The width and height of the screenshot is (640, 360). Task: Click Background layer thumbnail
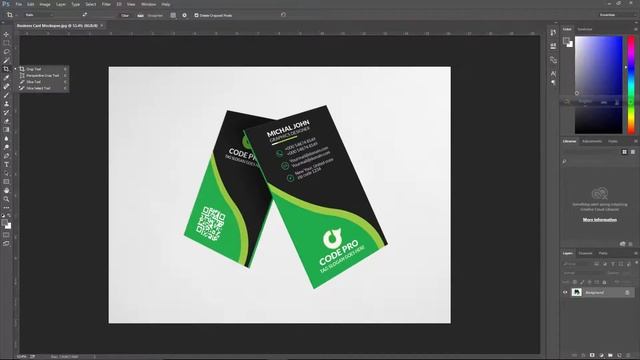(577, 292)
